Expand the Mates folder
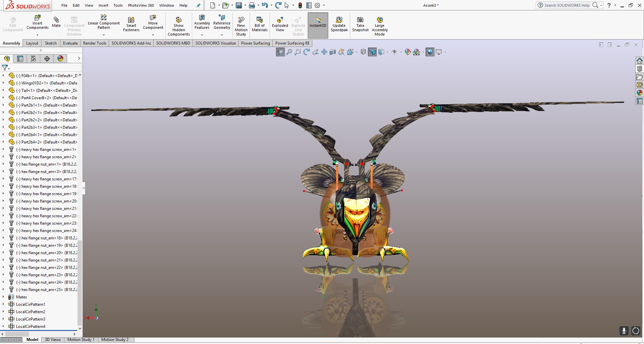This screenshot has width=644, height=344. (3, 297)
